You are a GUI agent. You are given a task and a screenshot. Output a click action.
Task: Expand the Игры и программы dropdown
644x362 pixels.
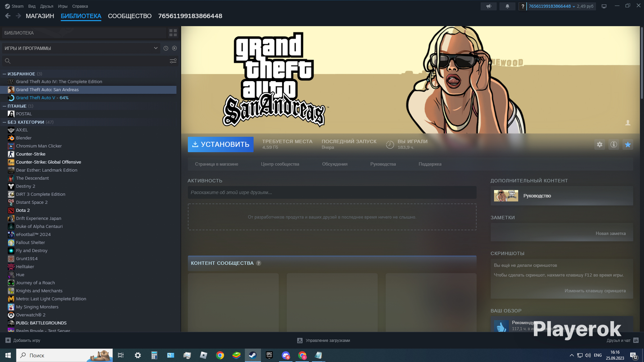coord(156,48)
